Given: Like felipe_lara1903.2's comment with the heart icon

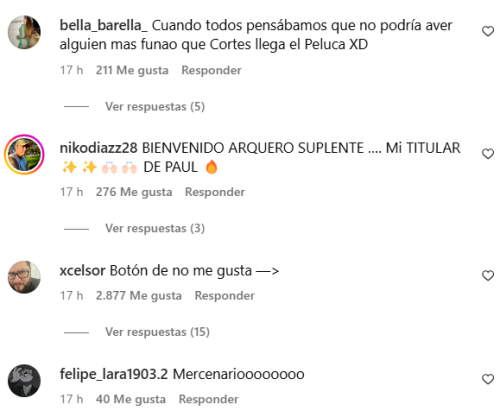Looking at the screenshot, I should pos(488,379).
